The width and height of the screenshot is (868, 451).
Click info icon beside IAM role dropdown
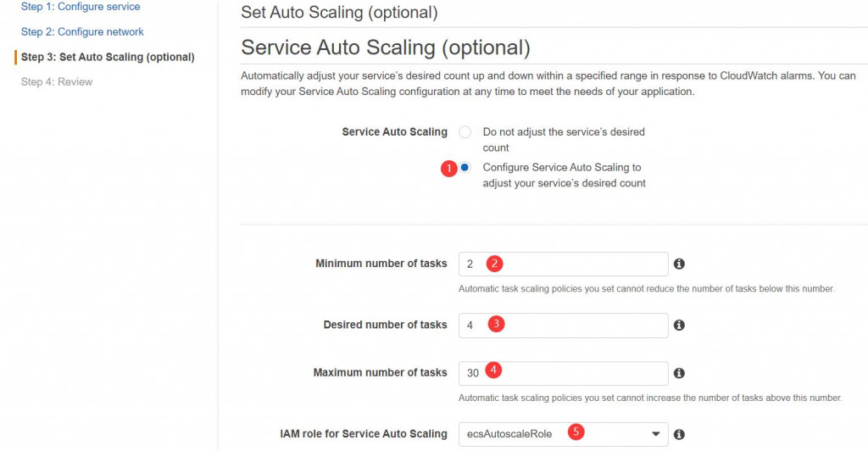[678, 434]
